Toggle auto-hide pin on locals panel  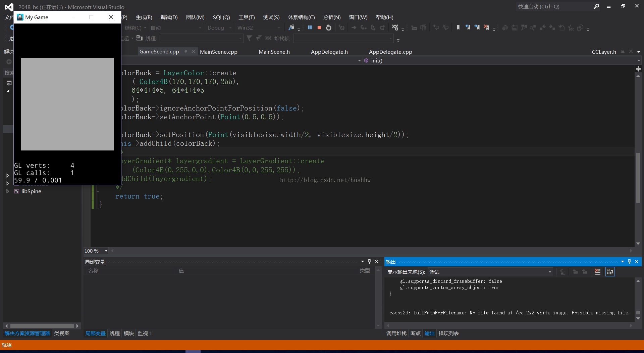tap(370, 262)
